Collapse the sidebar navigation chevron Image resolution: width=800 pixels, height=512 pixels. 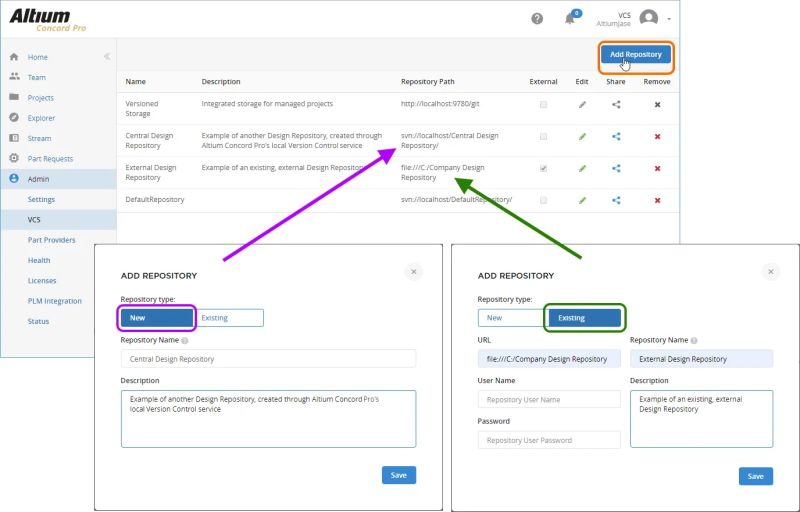point(107,56)
